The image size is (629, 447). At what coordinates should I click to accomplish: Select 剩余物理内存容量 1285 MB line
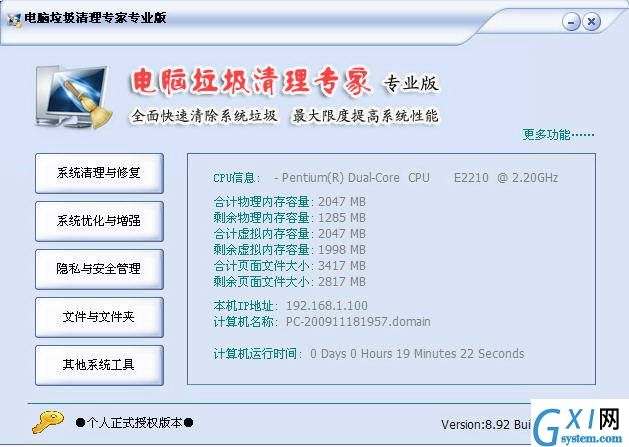coord(289,217)
